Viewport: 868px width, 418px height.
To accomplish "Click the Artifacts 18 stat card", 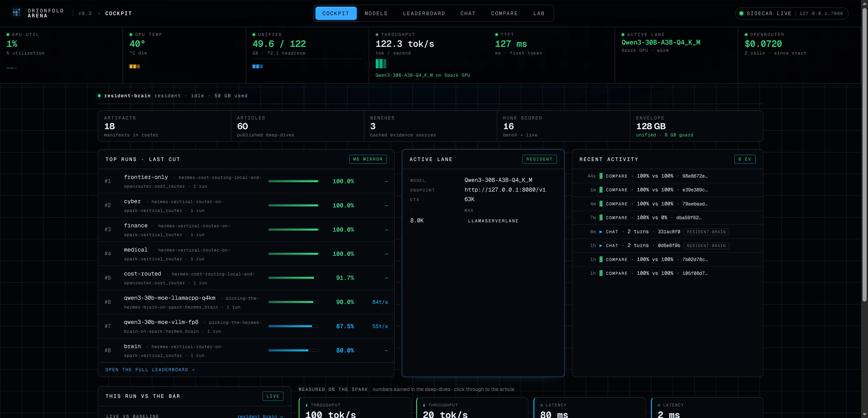I will point(164,126).
